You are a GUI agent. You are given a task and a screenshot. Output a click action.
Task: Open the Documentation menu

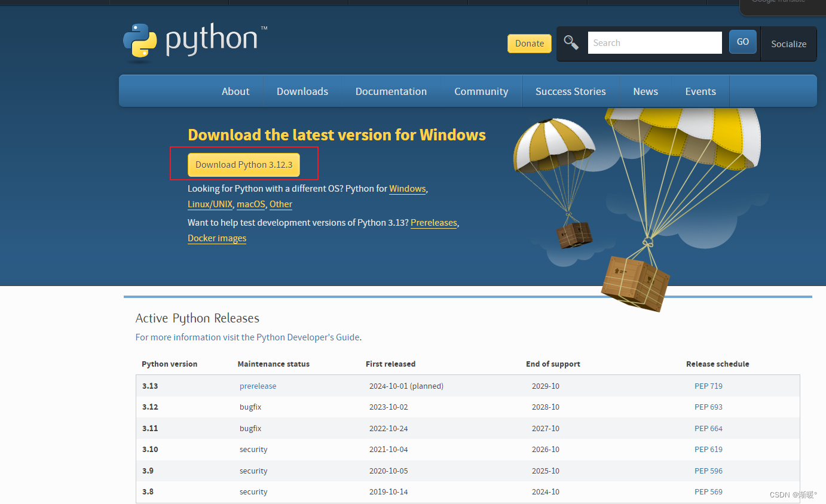click(x=391, y=91)
